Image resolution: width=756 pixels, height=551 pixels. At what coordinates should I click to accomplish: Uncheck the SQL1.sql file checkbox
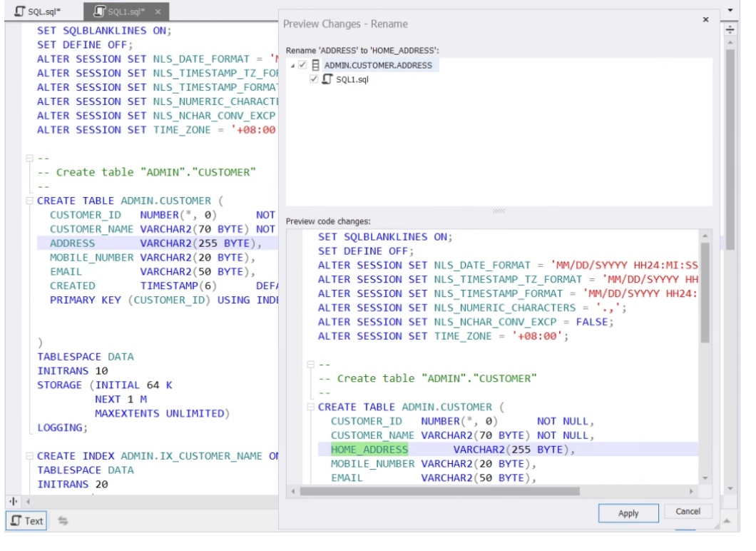[x=314, y=79]
